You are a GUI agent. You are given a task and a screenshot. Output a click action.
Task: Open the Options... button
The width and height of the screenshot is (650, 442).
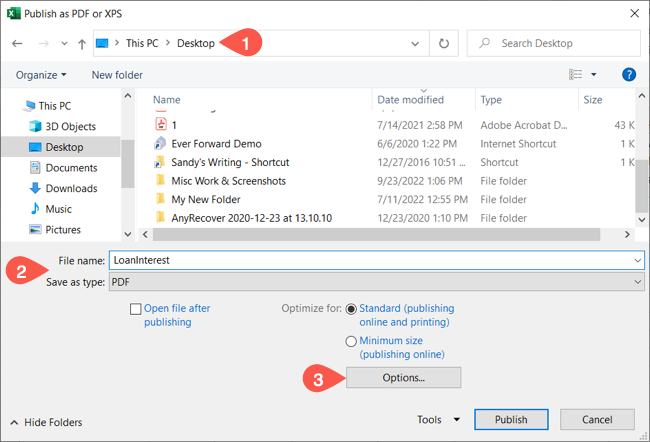coord(403,377)
